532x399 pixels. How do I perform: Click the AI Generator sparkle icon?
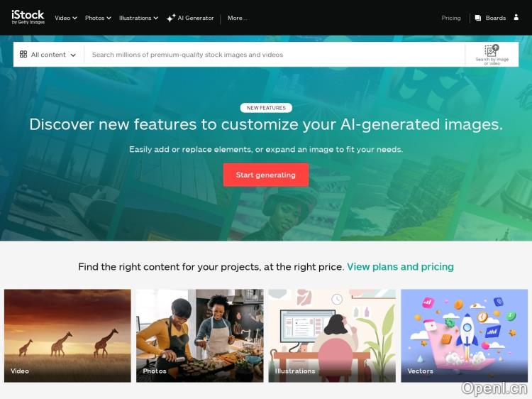click(171, 18)
